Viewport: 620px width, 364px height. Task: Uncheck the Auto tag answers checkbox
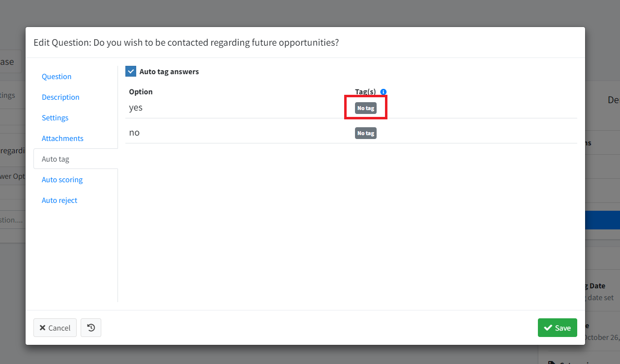(131, 71)
